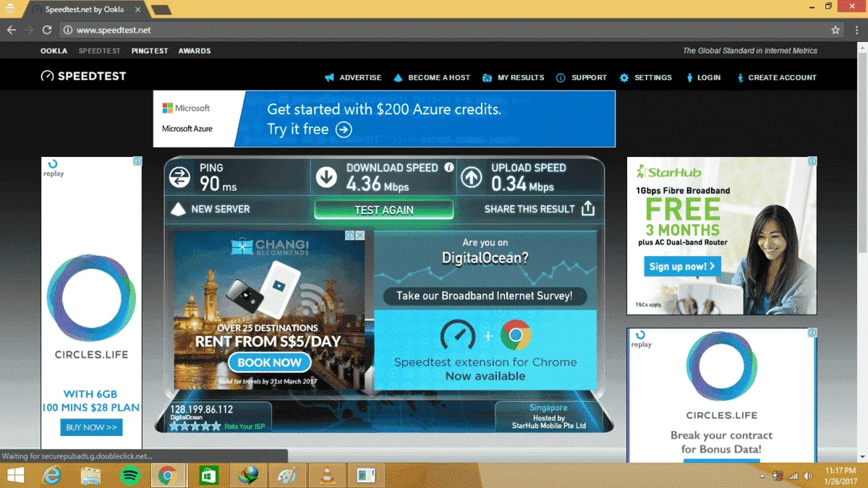The height and width of the screenshot is (488, 868).
Task: Click the ping arrows icon
Action: [x=178, y=177]
